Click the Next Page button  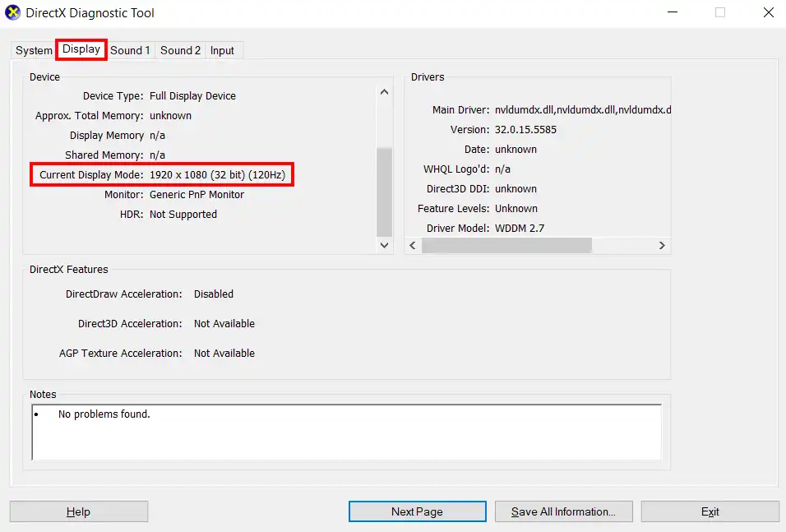coord(417,511)
